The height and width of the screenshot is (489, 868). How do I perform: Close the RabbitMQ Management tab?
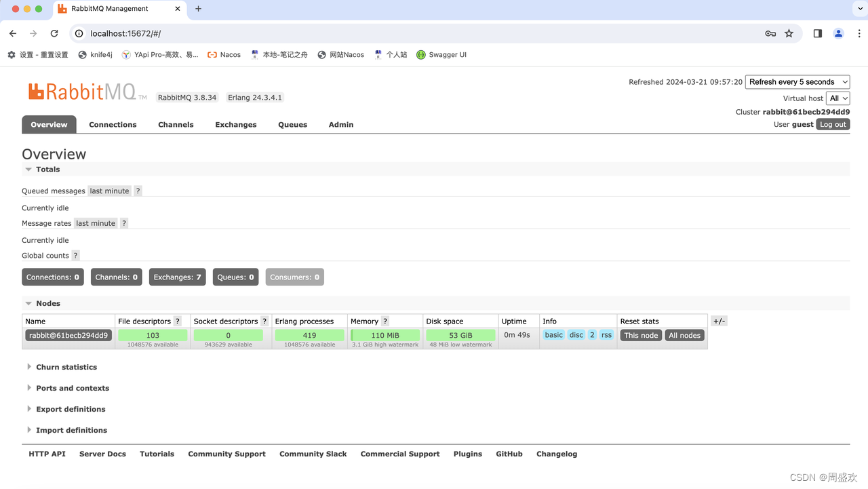pos(178,9)
